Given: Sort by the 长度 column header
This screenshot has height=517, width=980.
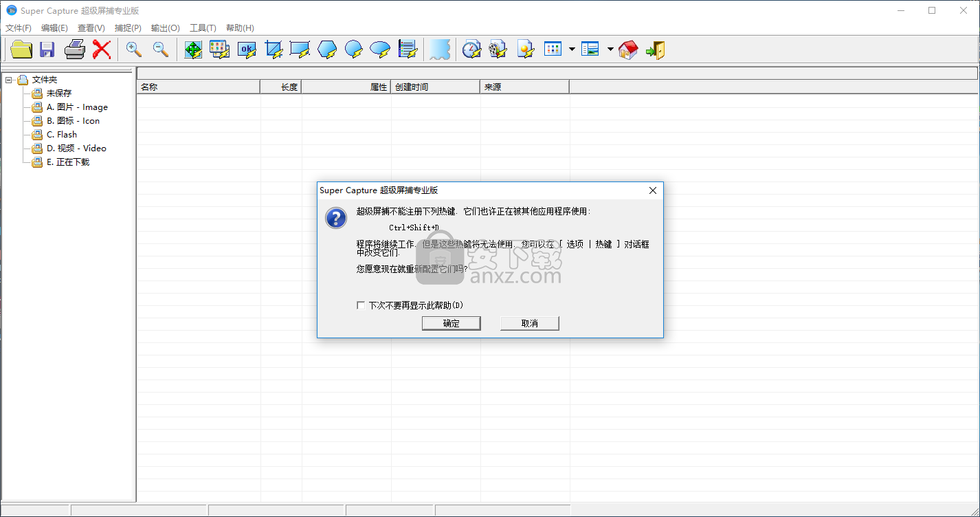Looking at the screenshot, I should (281, 87).
